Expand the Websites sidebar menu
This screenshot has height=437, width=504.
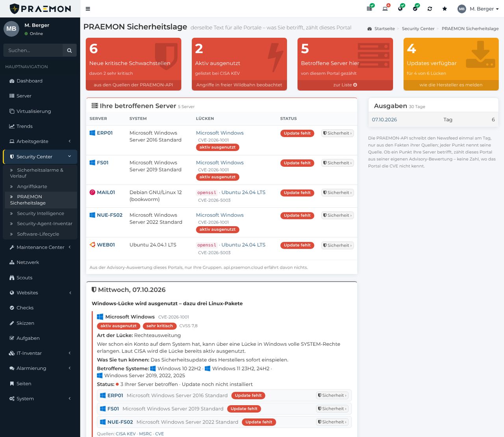point(40,293)
